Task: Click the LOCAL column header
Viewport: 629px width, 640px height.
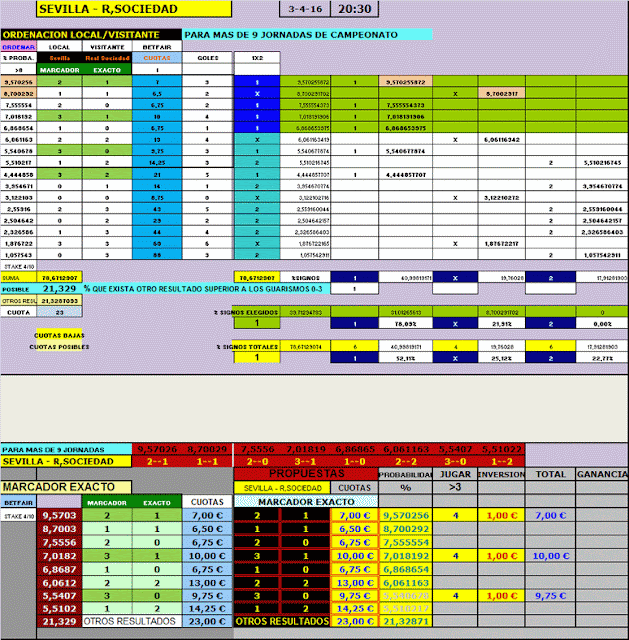Action: coord(59,47)
